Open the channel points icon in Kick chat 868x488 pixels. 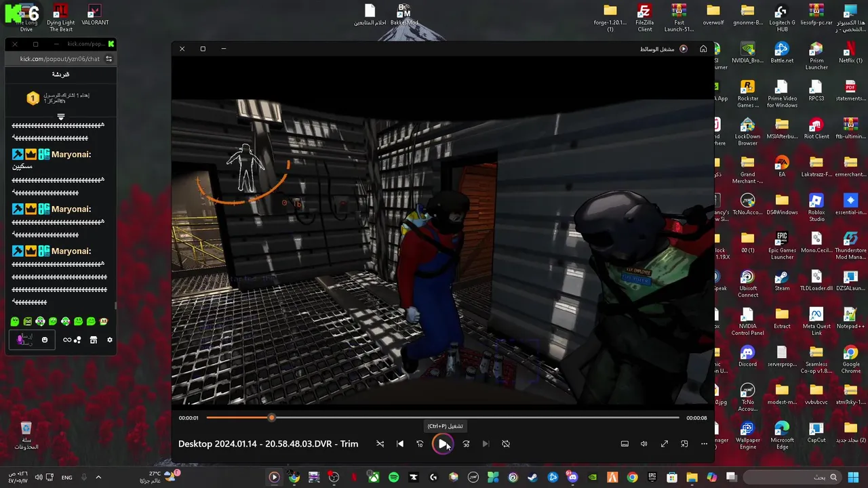click(77, 340)
